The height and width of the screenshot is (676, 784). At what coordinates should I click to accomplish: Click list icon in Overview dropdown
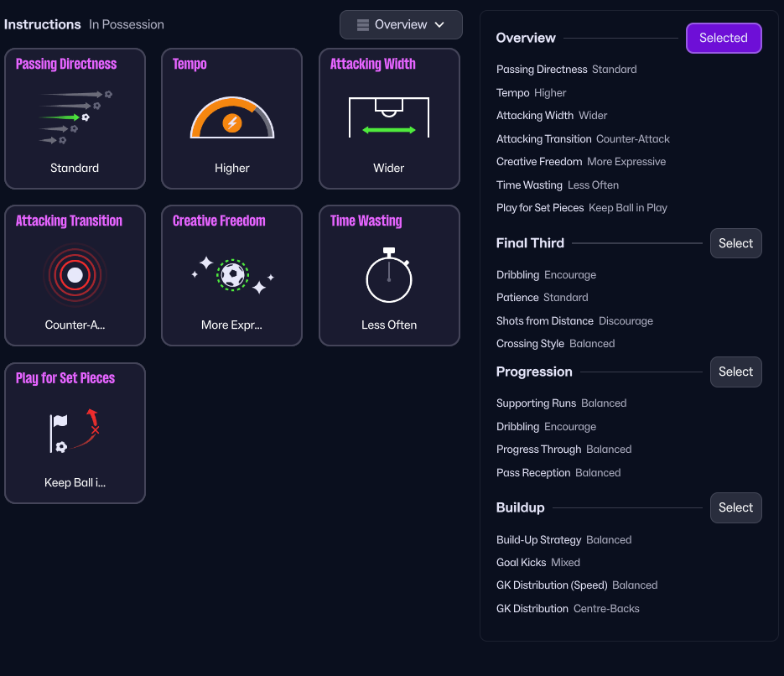[x=363, y=25]
